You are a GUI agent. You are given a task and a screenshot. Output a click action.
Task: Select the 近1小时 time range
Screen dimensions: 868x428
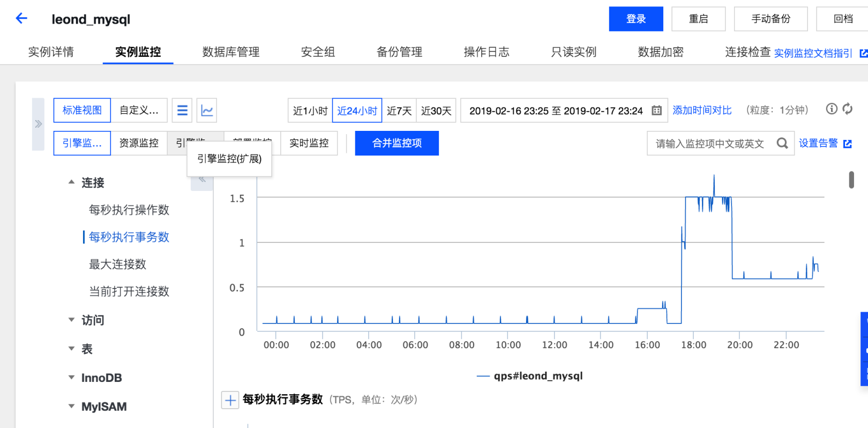coord(310,110)
